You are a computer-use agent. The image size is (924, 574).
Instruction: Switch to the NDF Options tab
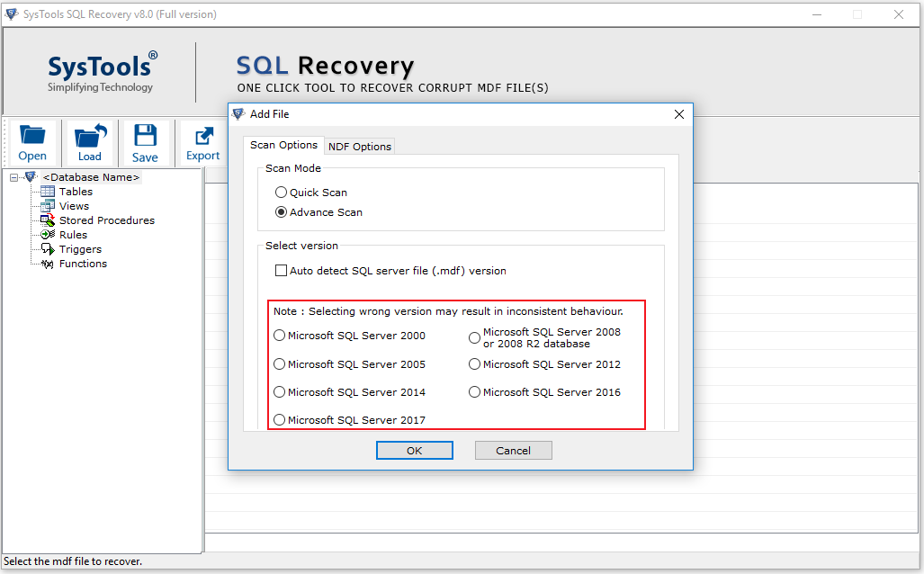(360, 146)
